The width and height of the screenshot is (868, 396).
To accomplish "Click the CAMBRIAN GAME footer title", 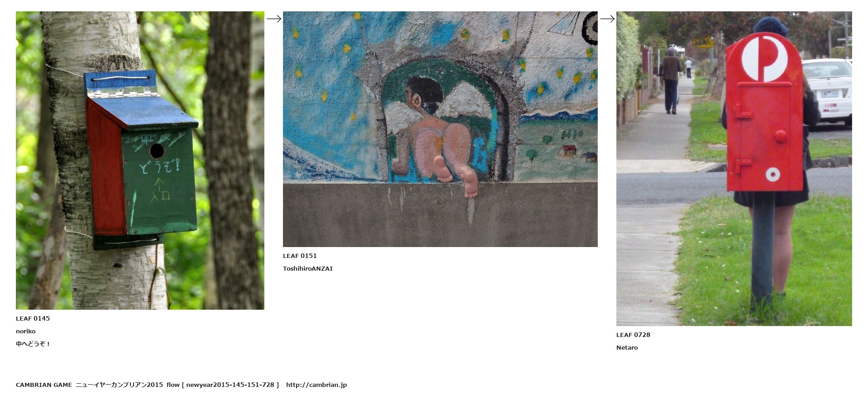I will pos(44,385).
